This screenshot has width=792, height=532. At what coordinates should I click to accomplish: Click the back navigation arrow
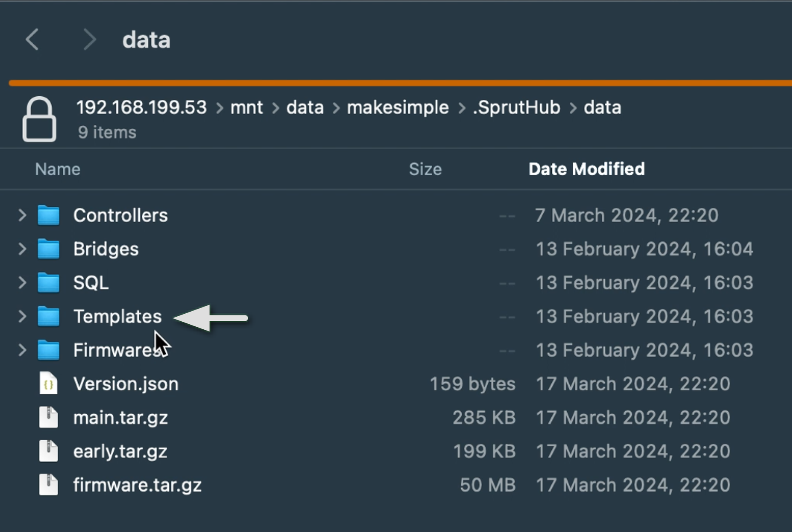click(x=32, y=40)
